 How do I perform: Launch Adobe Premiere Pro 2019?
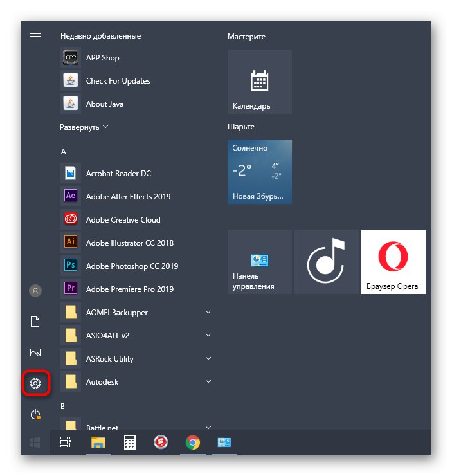coord(136,289)
